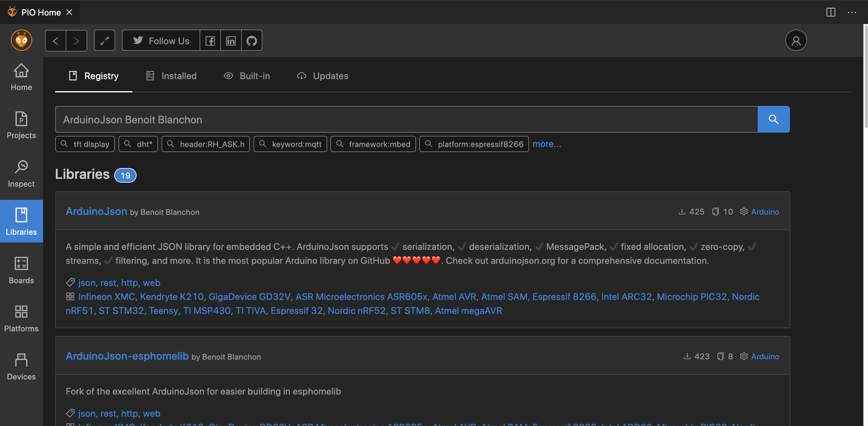Viewport: 868px width, 426px height.
Task: Click the Arduino framework link on ArduinoJson-esphomelib card
Action: (765, 356)
